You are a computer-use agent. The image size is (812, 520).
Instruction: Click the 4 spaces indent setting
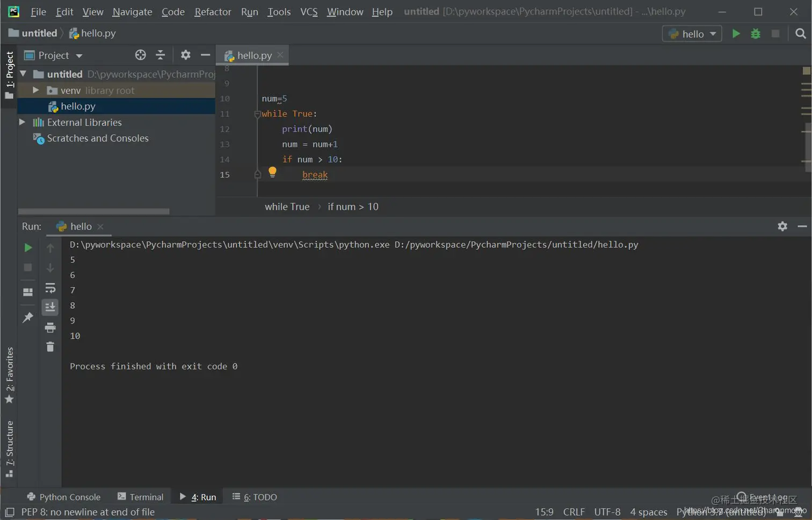[648, 512]
